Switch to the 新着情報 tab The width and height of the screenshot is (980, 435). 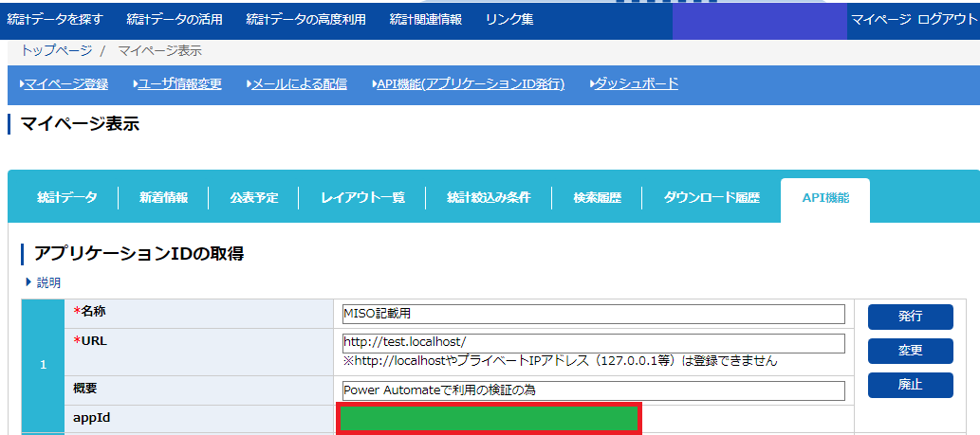163,198
